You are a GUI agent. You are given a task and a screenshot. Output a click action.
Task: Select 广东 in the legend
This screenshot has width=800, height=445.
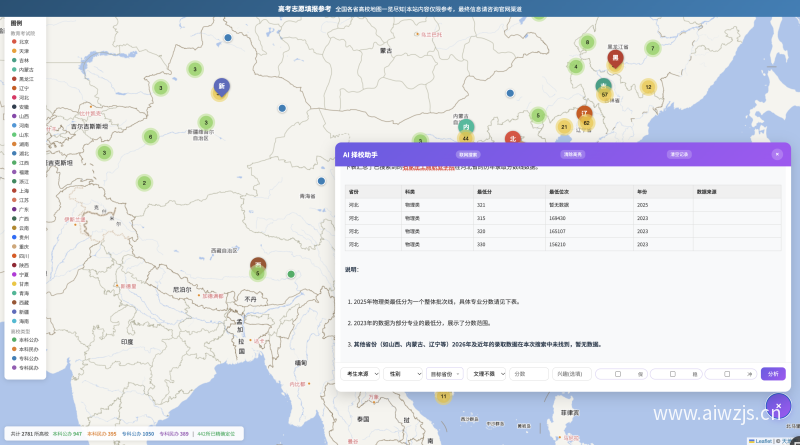coord(20,209)
